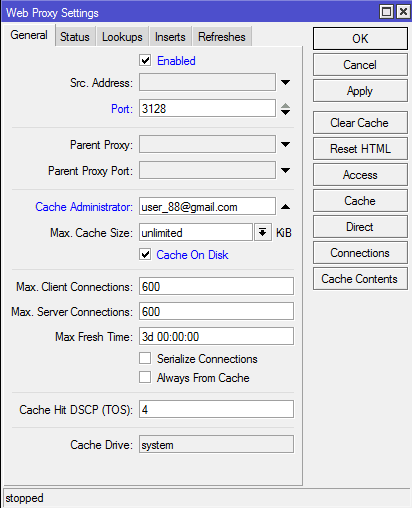Open the Connections window

coord(360,253)
